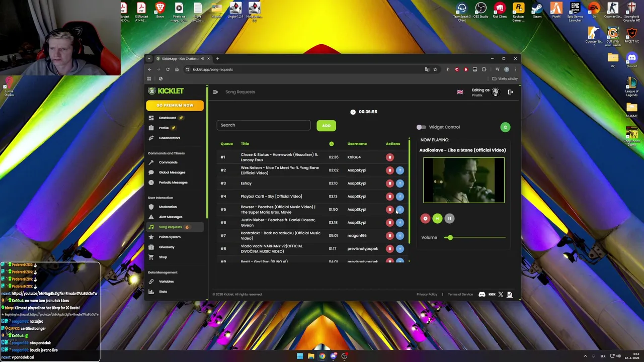Open X social link in footer
This screenshot has height=362, width=644.
[x=501, y=295]
